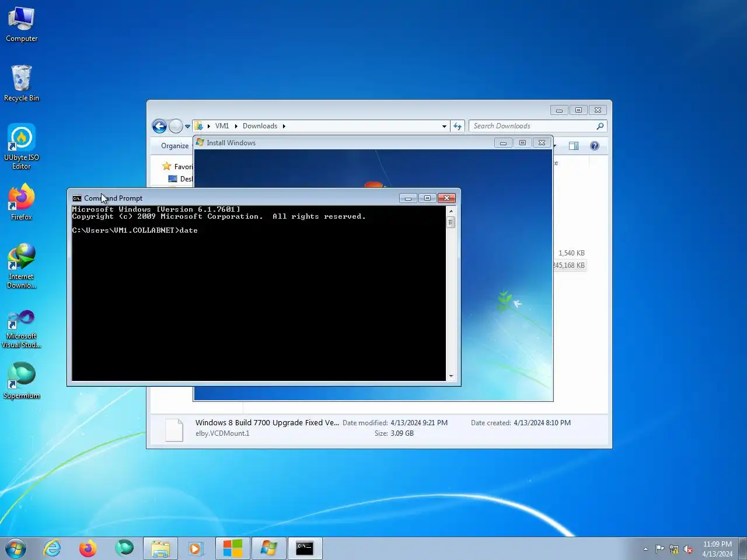Close the Install Windows window
Screen dimensions: 747x560
542,143
